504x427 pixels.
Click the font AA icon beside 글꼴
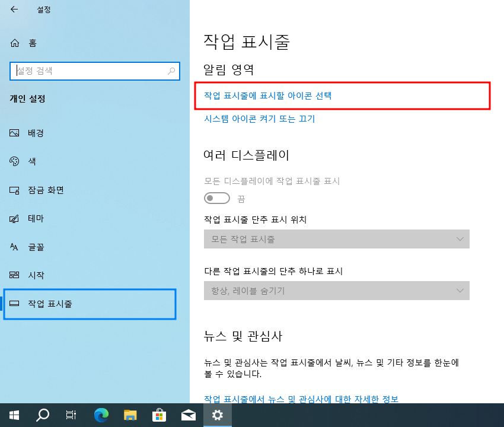pyautogui.click(x=14, y=247)
